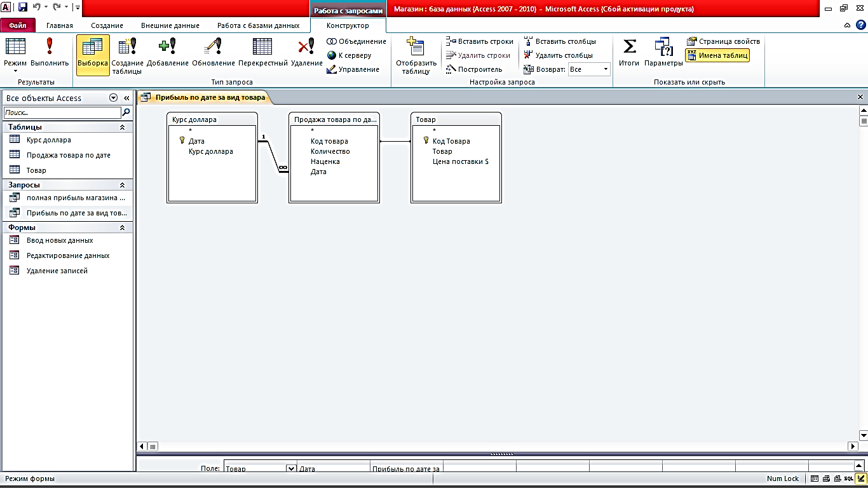Open the Внешние данные ribbon tab

click(x=170, y=25)
